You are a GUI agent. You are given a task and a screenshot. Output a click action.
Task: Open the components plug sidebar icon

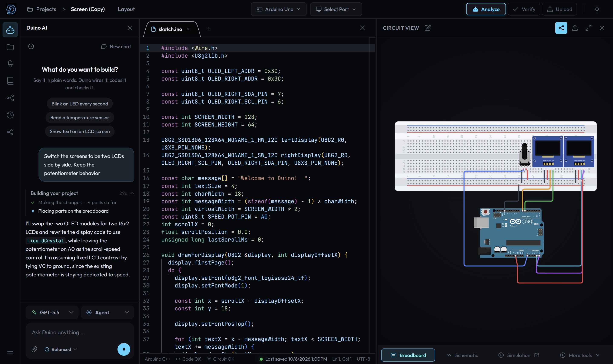(x=10, y=64)
